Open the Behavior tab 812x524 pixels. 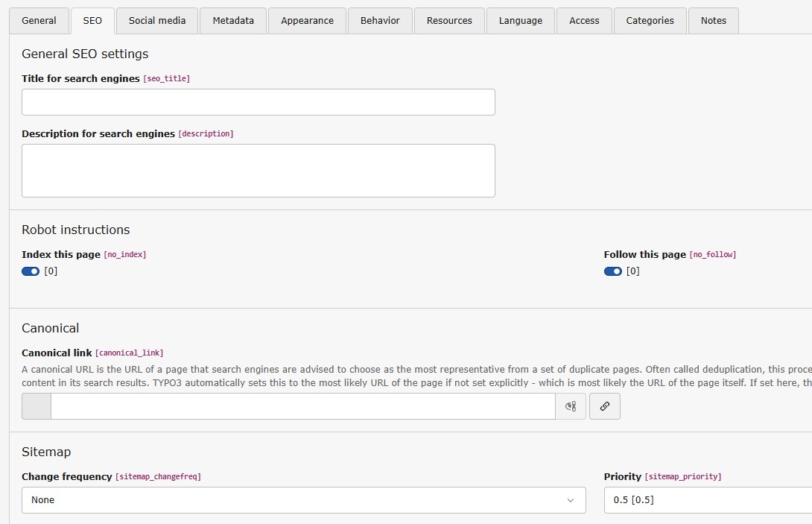tap(380, 21)
